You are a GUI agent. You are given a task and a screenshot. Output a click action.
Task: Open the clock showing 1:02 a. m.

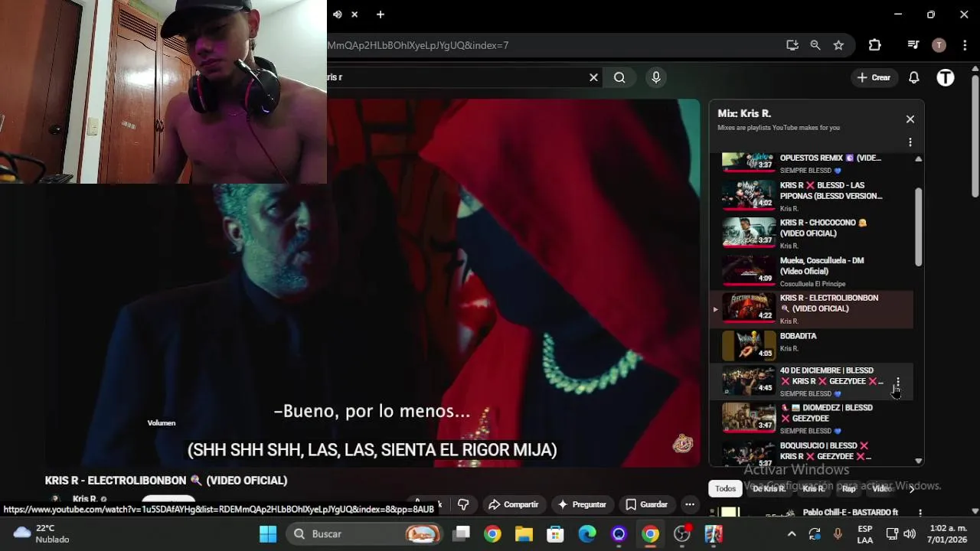(x=948, y=533)
